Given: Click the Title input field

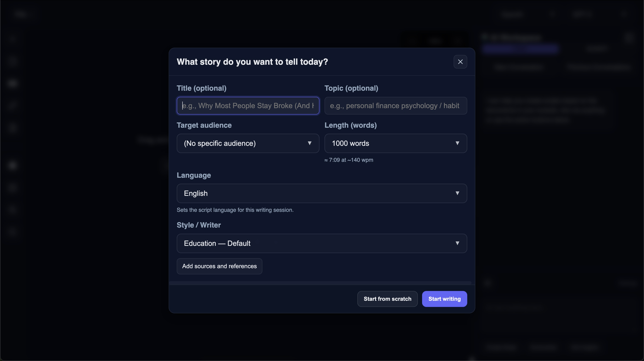Looking at the screenshot, I should coord(248,106).
